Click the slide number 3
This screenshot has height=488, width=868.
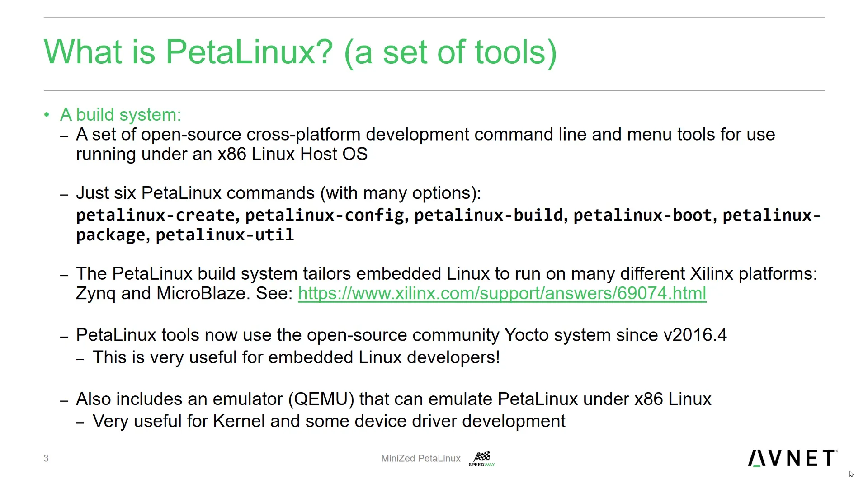point(46,458)
